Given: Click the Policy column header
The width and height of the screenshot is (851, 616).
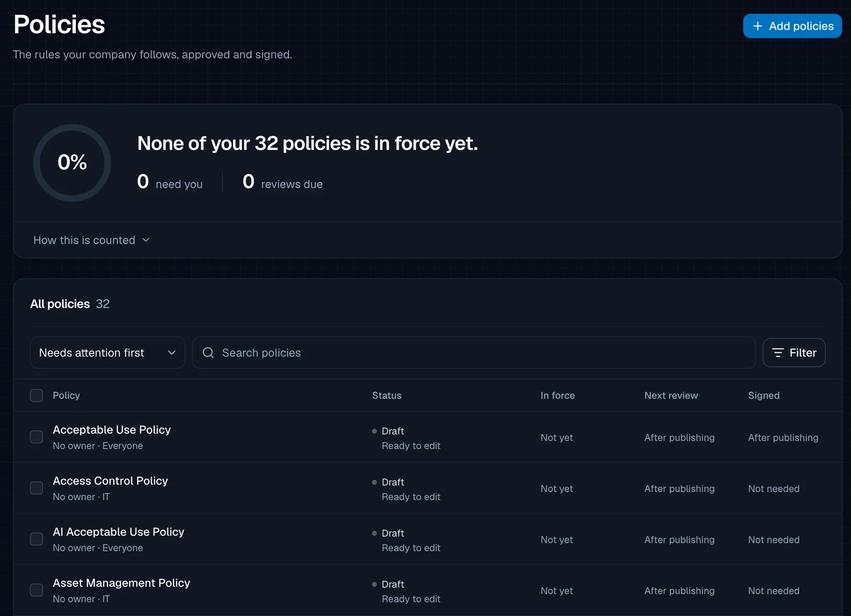Looking at the screenshot, I should [66, 395].
